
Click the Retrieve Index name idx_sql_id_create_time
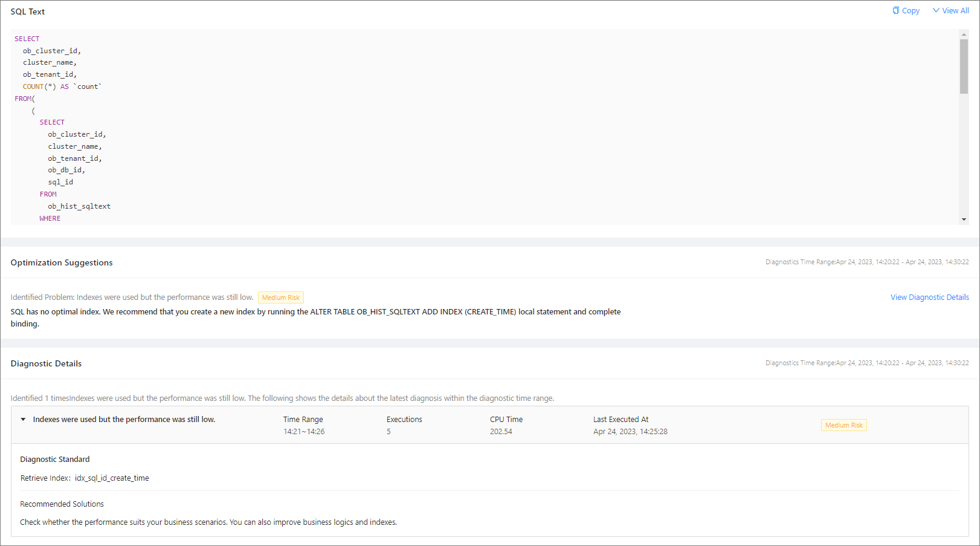112,478
